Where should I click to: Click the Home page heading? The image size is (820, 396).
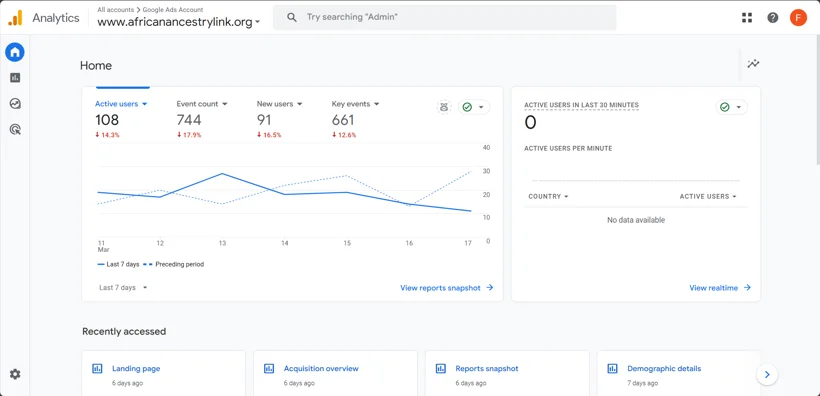click(96, 65)
